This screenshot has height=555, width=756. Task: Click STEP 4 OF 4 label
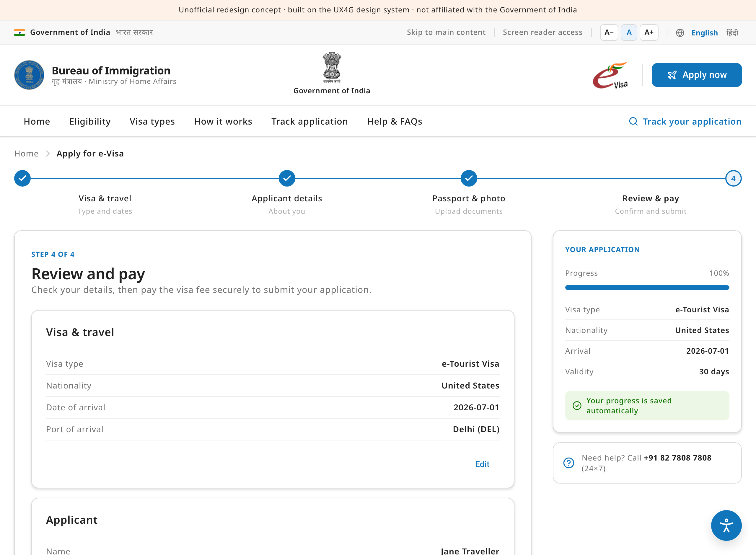point(53,254)
